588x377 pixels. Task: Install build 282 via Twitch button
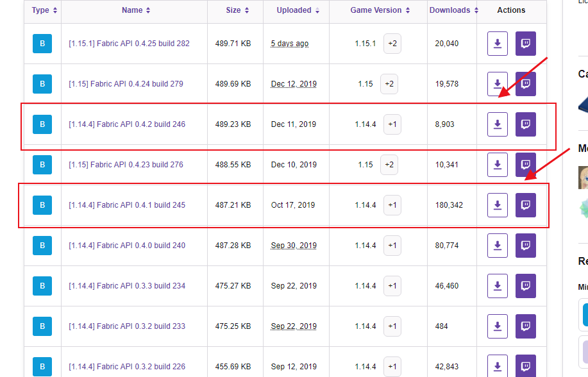[x=525, y=44]
